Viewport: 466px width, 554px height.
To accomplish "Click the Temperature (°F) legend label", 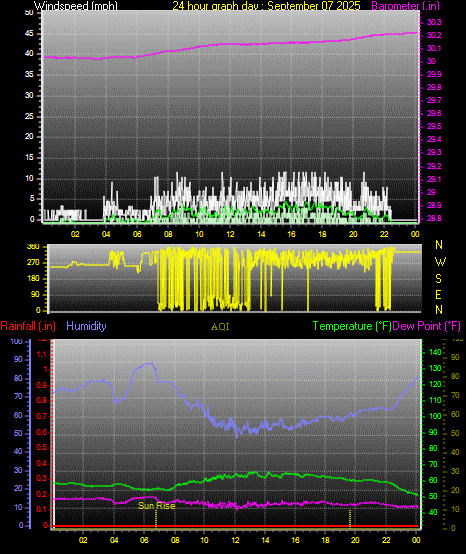I will pyautogui.click(x=352, y=326).
